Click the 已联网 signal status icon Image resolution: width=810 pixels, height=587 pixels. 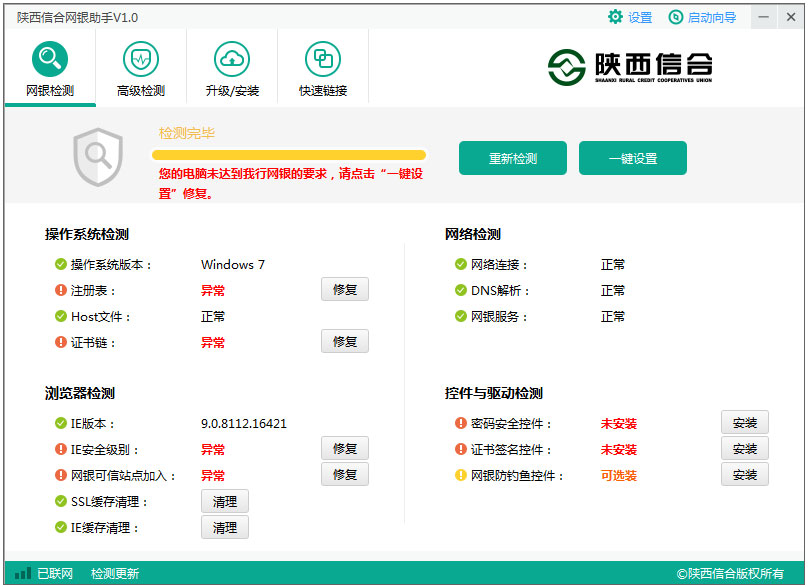(x=23, y=574)
